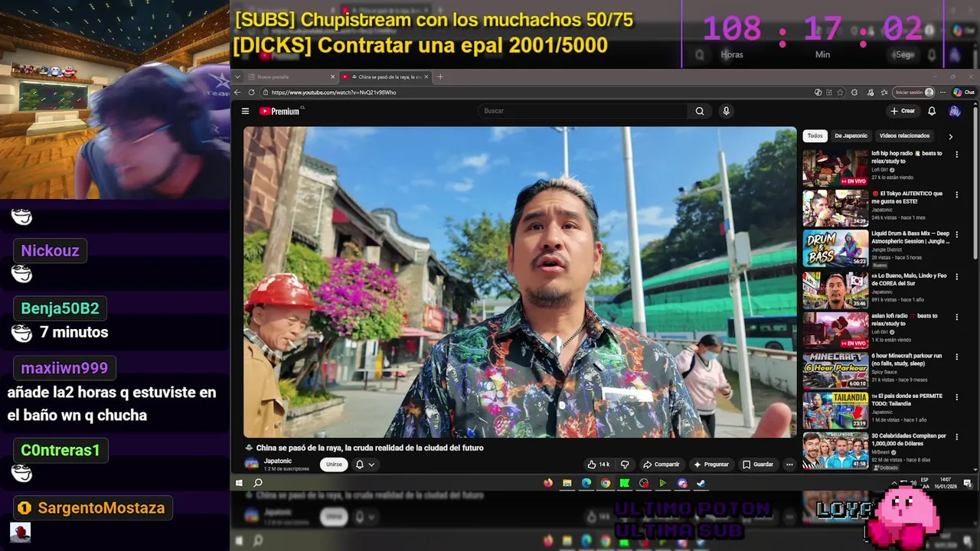Start voice search with the microphone icon
Viewport: 980px width, 551px height.
point(726,111)
